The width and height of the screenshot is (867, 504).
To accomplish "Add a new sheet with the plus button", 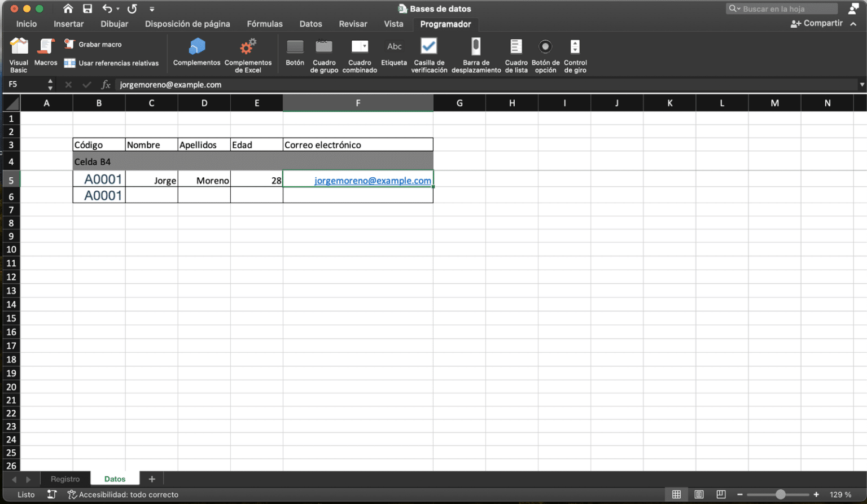I will point(151,479).
